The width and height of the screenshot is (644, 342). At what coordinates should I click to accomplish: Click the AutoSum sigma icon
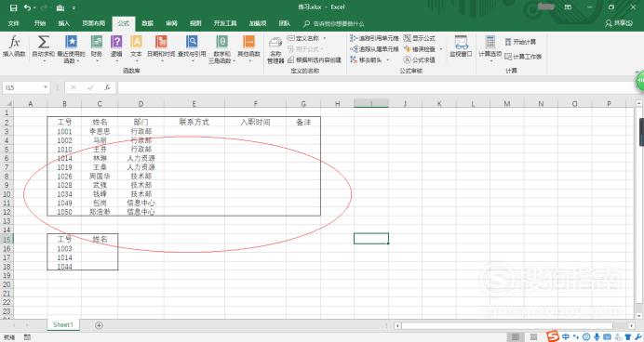click(43, 42)
